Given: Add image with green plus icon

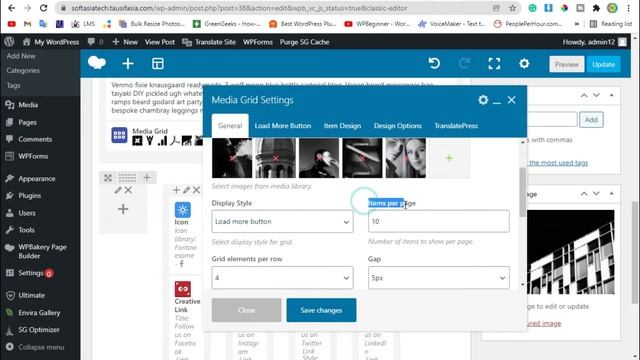Looking at the screenshot, I should (x=449, y=158).
